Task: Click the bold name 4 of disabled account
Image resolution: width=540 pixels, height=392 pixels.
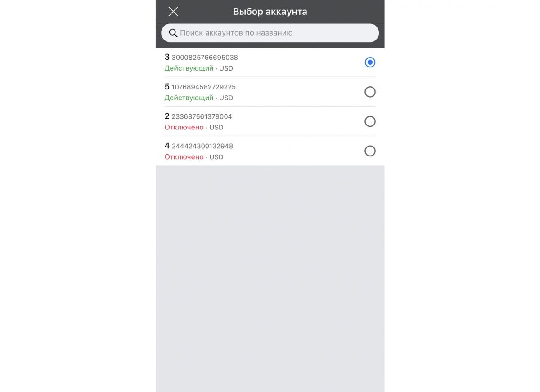Action: tap(167, 146)
